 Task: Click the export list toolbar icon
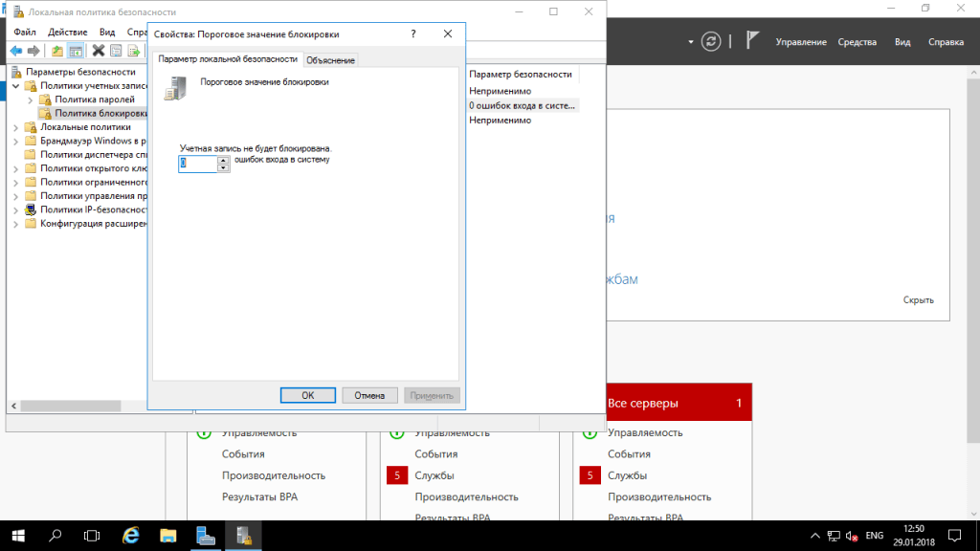point(133,51)
